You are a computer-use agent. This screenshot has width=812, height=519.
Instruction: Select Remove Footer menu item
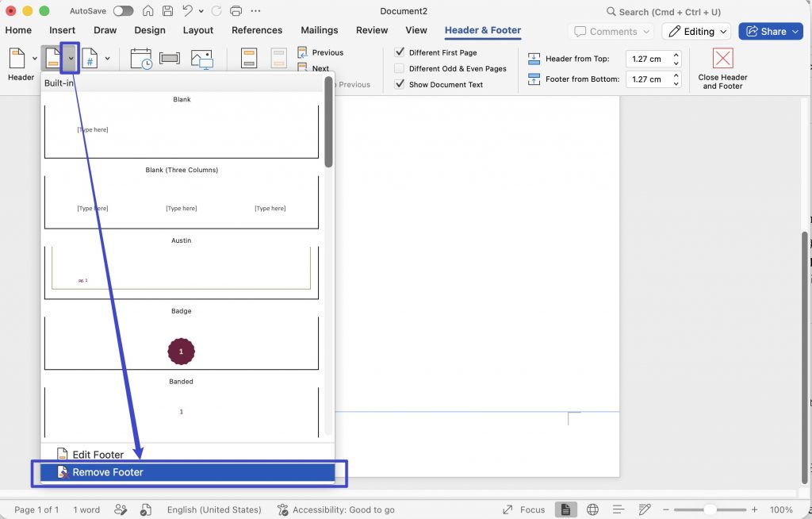pos(187,472)
